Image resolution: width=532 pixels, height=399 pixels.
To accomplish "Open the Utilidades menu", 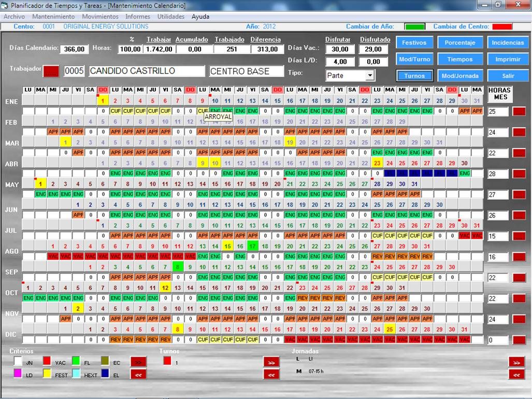I will [x=171, y=17].
